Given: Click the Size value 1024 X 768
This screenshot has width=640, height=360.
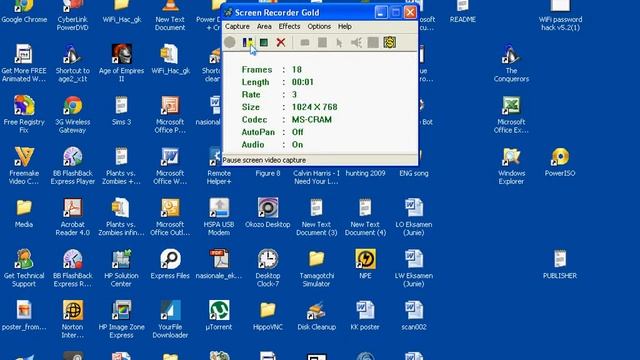Looking at the screenshot, I should [315, 107].
